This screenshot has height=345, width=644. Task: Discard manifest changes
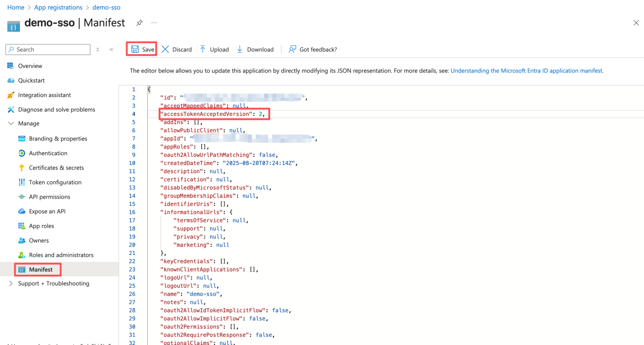[x=177, y=49]
